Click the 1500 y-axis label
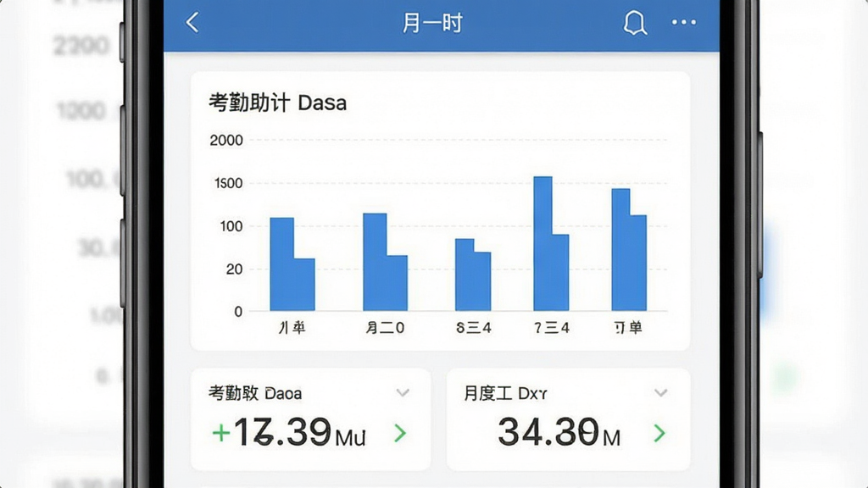This screenshot has height=488, width=868. pos(228,183)
